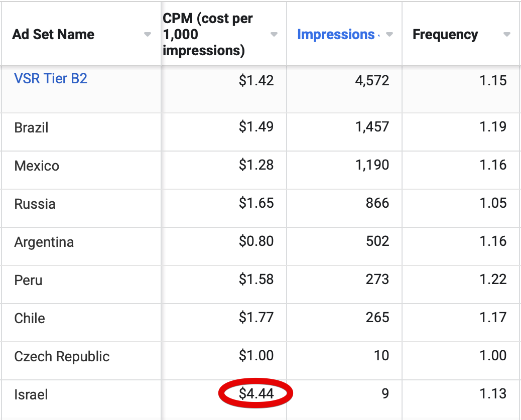Click the circled $4.44 CPM value
The width and height of the screenshot is (521, 420).
tap(256, 394)
